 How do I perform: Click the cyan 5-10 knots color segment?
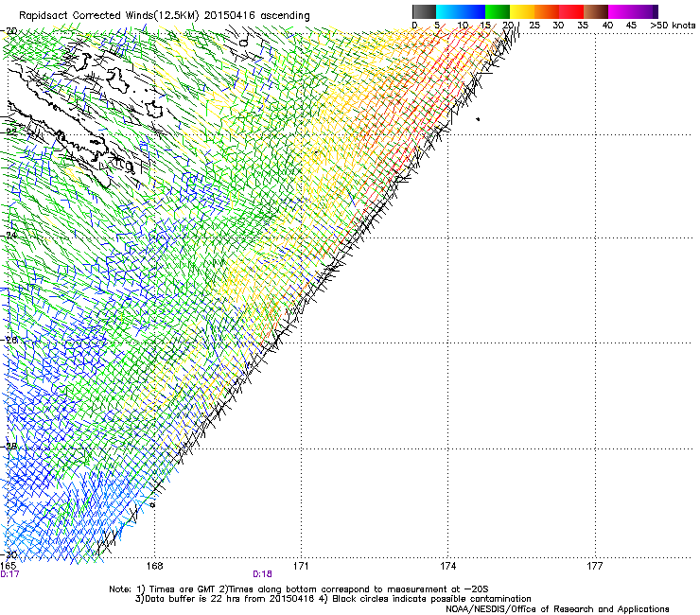click(x=448, y=11)
